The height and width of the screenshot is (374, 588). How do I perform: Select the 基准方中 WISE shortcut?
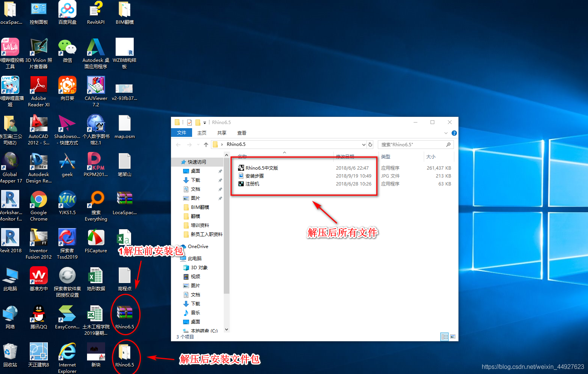coord(39,279)
